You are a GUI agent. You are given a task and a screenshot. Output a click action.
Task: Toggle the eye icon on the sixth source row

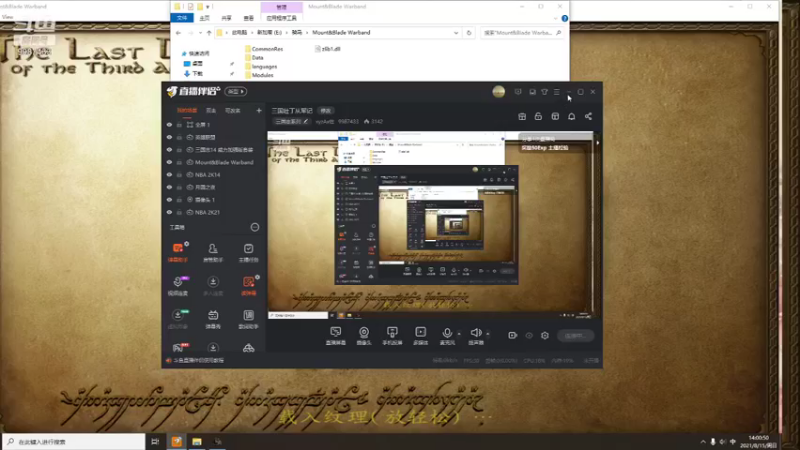click(169, 187)
